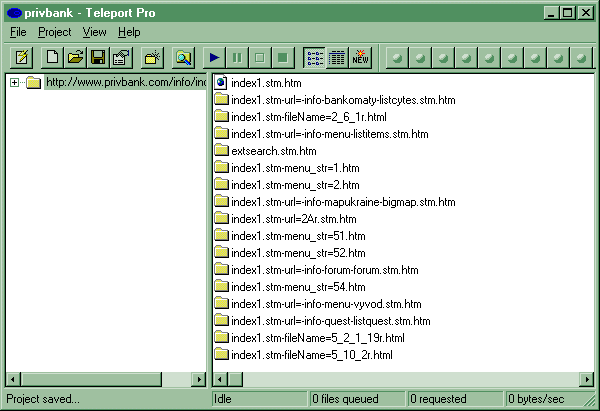Click left arrow of tree pane scrollbar
Screen dimensions: 600x411
[12, 379]
